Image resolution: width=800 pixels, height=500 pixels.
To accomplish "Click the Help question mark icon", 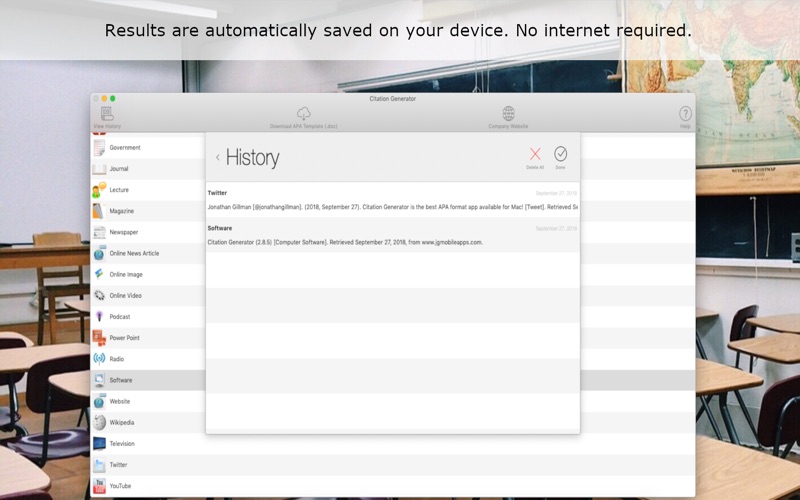I will tap(685, 113).
